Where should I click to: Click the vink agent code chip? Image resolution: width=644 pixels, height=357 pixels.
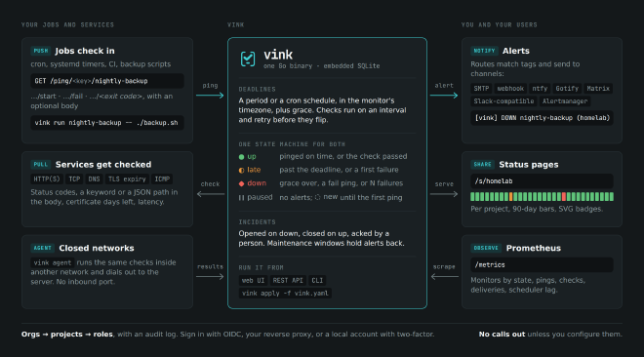point(53,263)
